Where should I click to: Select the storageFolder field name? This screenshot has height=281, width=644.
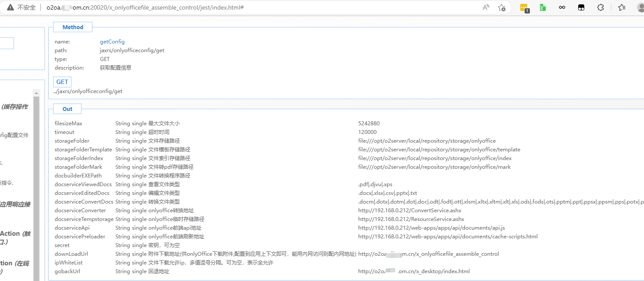coord(72,141)
